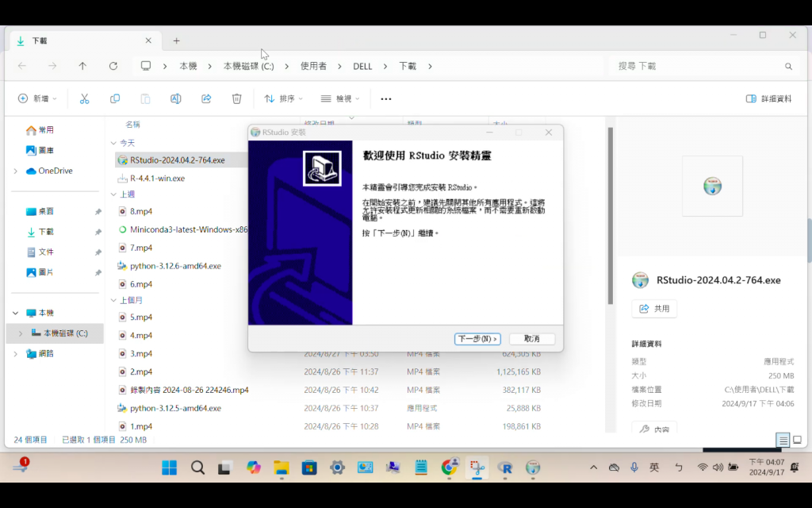
Task: Expand the 本機磁碟 (C:) tree node
Action: tap(21, 333)
